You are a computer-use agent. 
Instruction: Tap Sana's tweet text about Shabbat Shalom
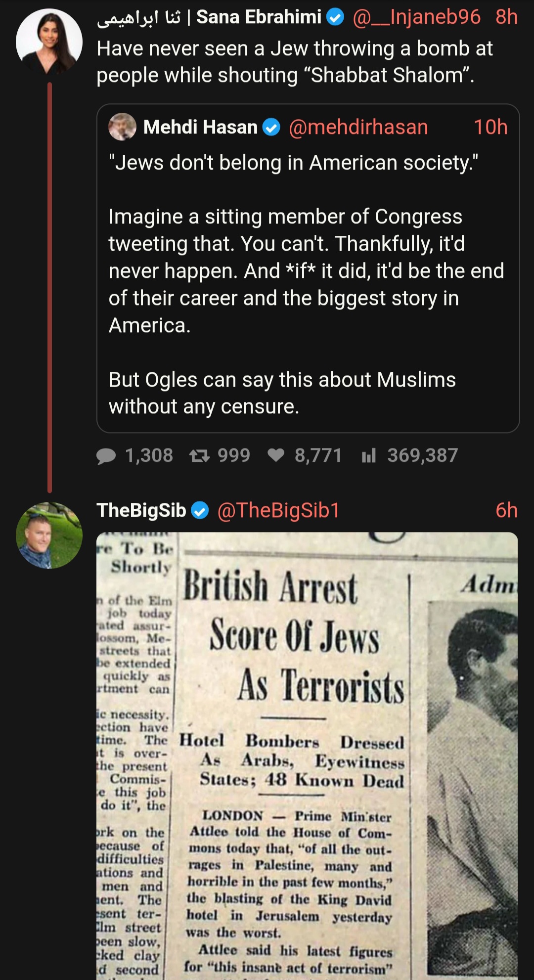[x=295, y=62]
